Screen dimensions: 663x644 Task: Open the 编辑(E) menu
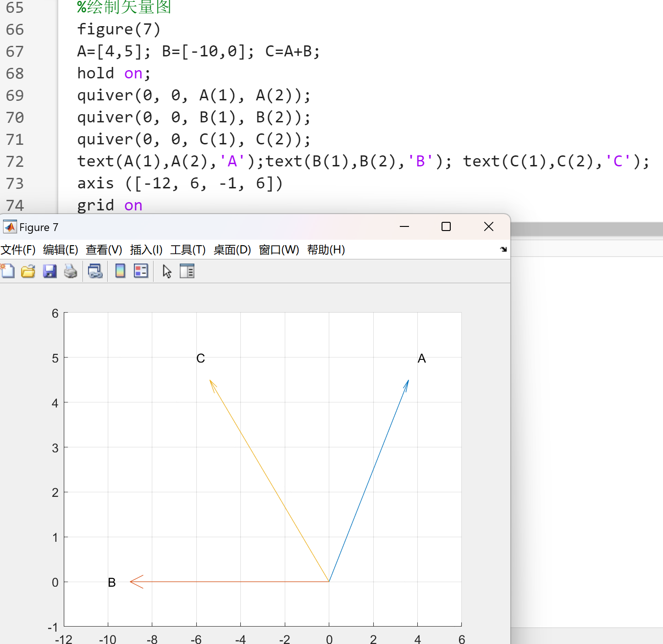point(61,250)
